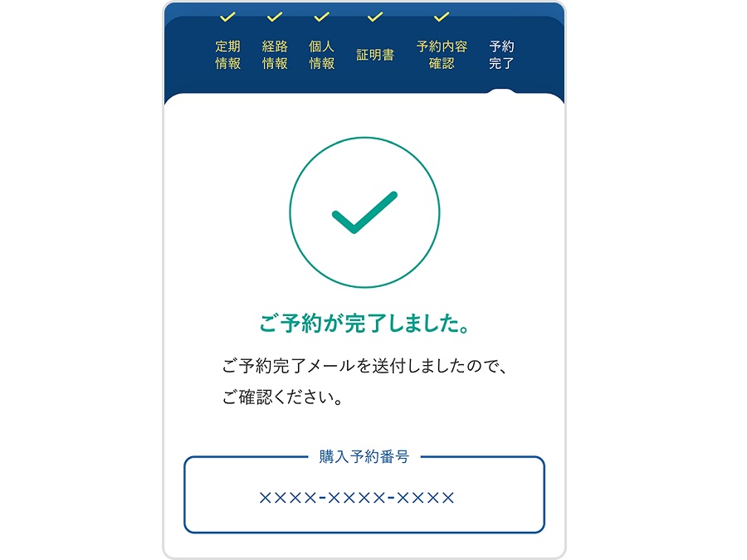Select the reservation number XXXX-XXXX-XXXX
The height and width of the screenshot is (560, 747).
coord(356,498)
